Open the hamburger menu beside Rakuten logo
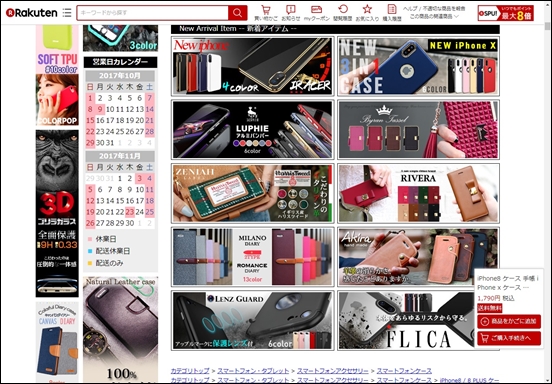Screen dimensions: 552x384 pos(67,13)
